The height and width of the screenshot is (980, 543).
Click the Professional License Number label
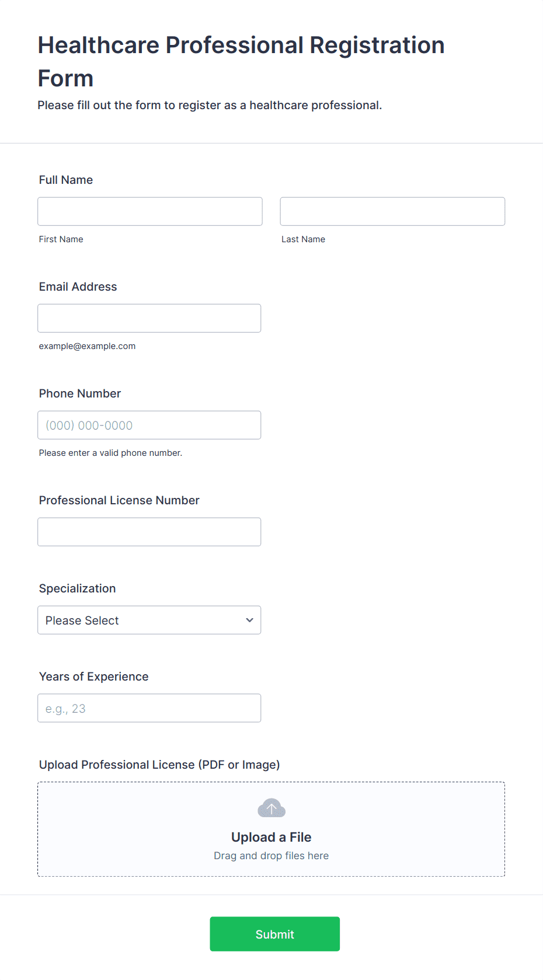(x=119, y=500)
